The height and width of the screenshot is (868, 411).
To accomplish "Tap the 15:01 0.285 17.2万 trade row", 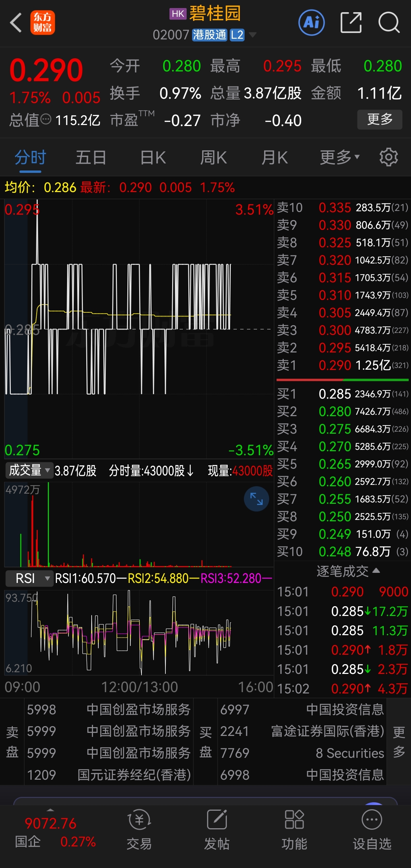I will pos(342,611).
